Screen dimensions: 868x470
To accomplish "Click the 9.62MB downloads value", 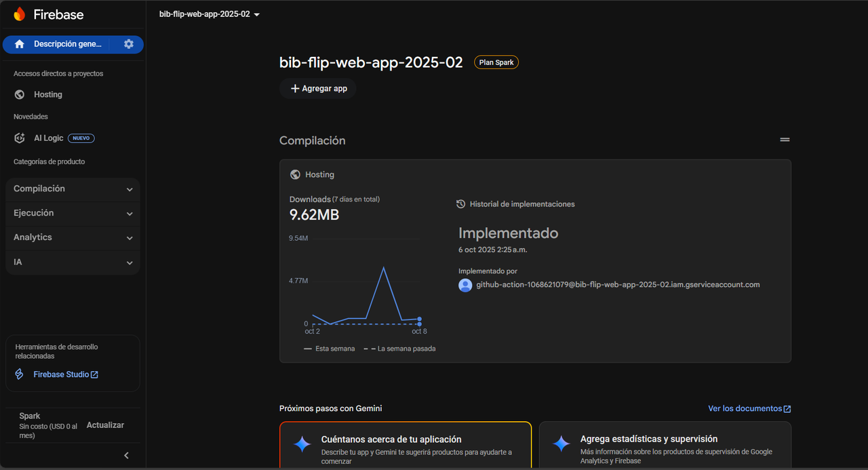I will point(314,215).
